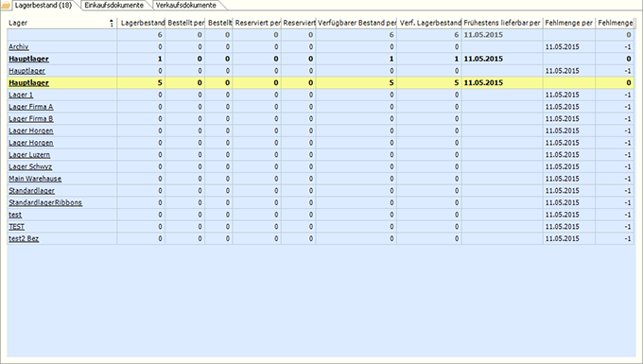This screenshot has height=364, width=643.
Task: Open the Standardlager link
Action: coord(31,191)
